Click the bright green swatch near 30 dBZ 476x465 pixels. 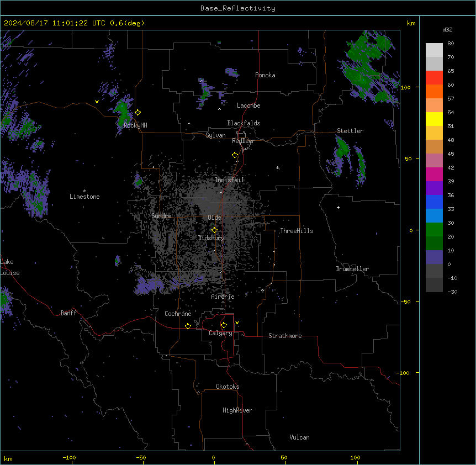(434, 230)
